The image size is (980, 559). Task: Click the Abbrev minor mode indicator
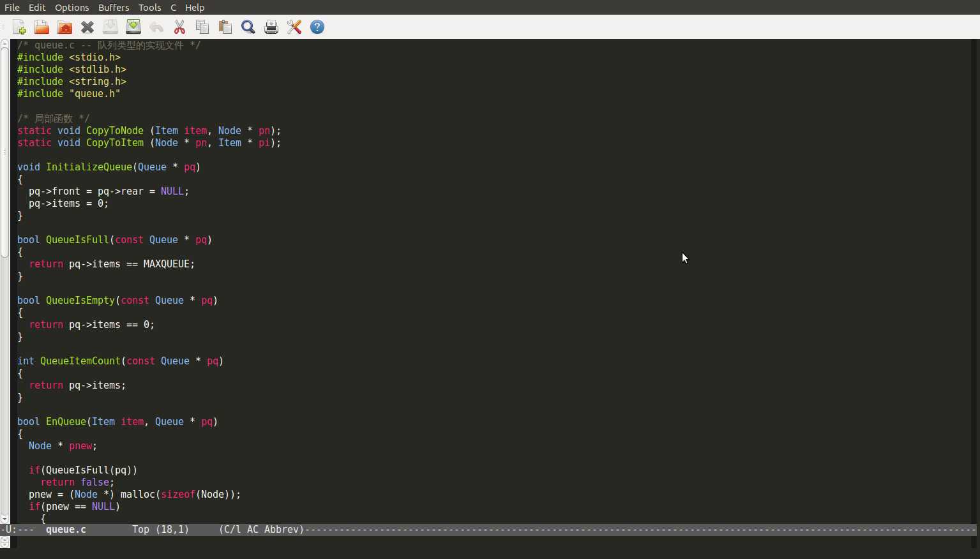coord(282,530)
